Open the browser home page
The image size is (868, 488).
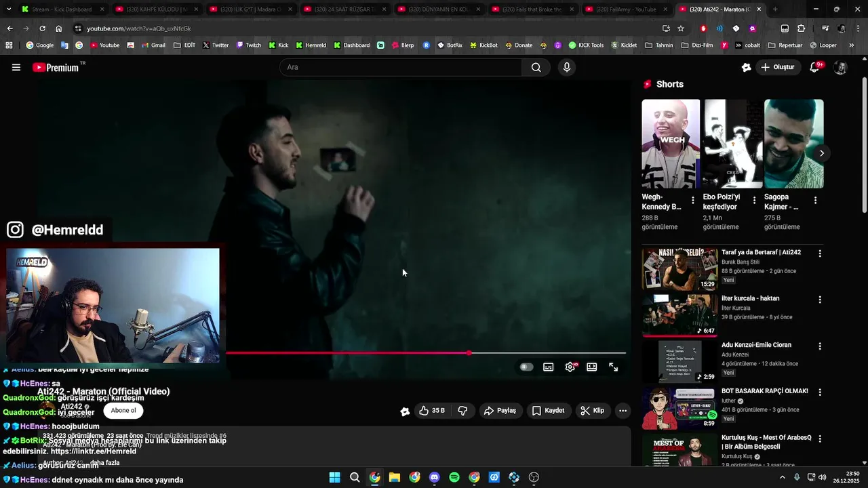[x=58, y=28]
